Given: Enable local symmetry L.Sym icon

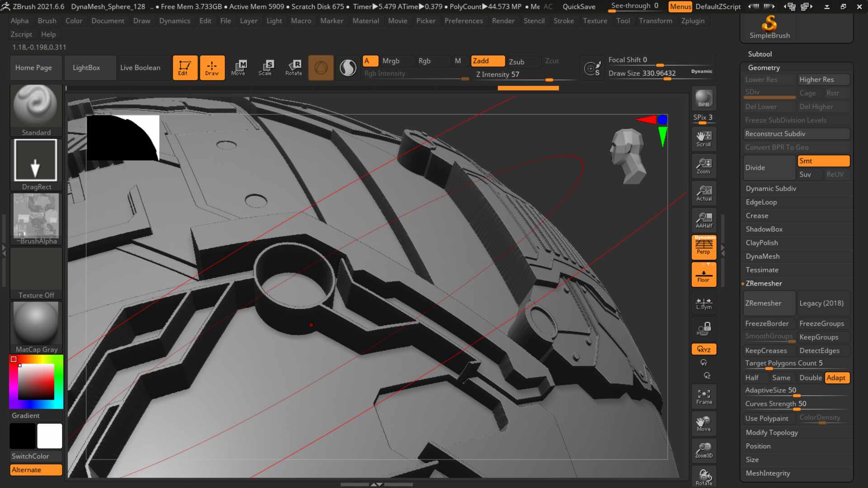Looking at the screenshot, I should point(703,304).
